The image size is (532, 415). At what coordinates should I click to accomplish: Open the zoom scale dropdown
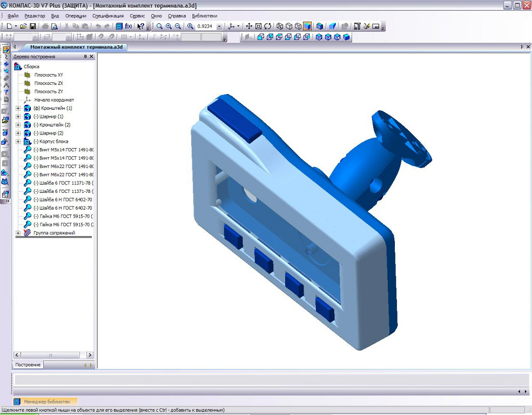coord(219,26)
